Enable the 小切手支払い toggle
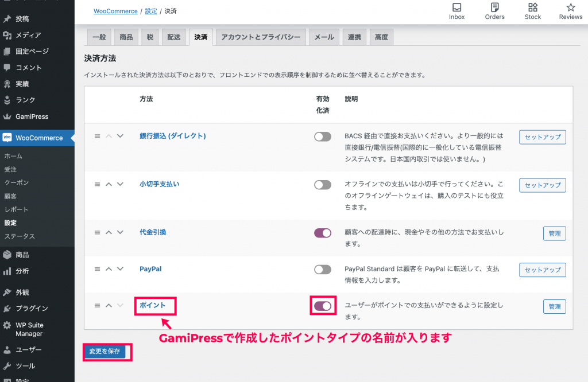 click(323, 185)
